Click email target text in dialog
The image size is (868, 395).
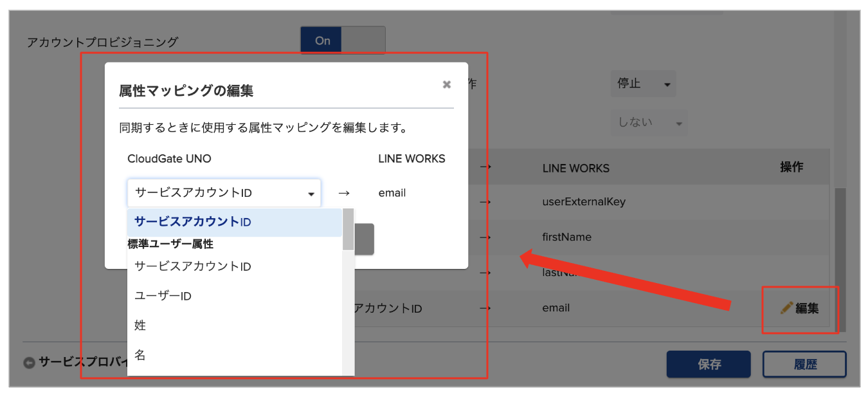click(x=392, y=193)
